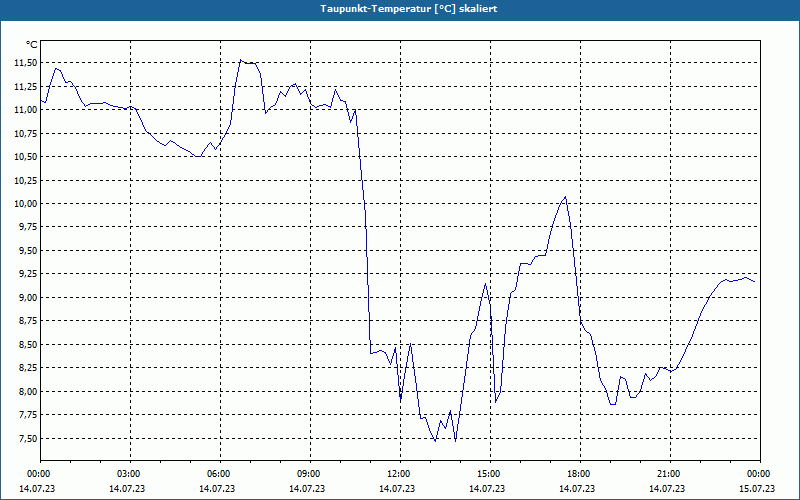Click the 14.07.23 date under 12:00
The width and height of the screenshot is (800, 500).
(x=397, y=489)
